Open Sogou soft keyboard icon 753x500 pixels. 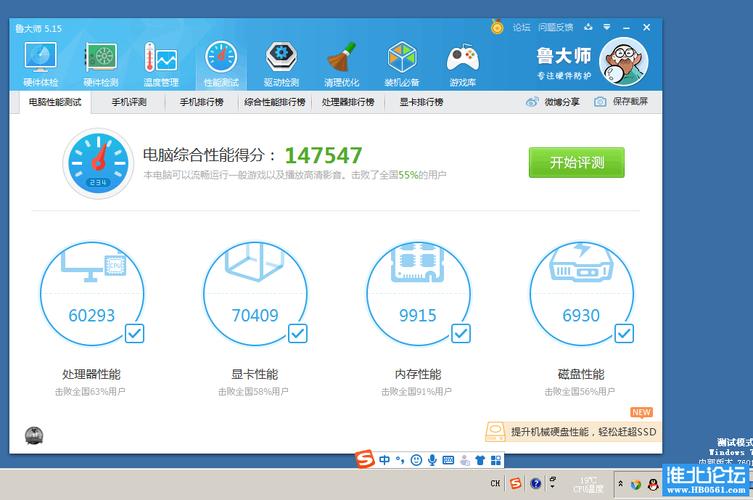[x=448, y=460]
